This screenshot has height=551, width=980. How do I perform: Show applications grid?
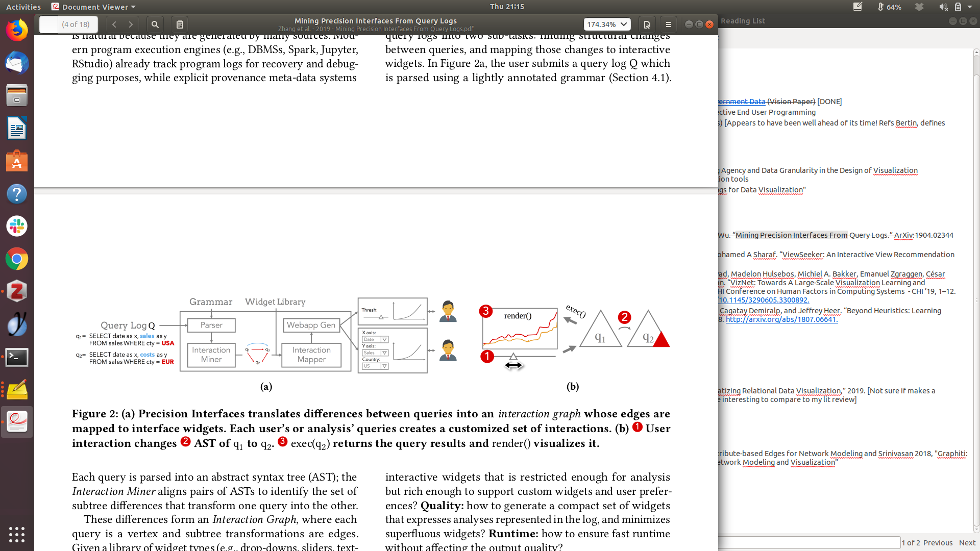click(x=17, y=534)
